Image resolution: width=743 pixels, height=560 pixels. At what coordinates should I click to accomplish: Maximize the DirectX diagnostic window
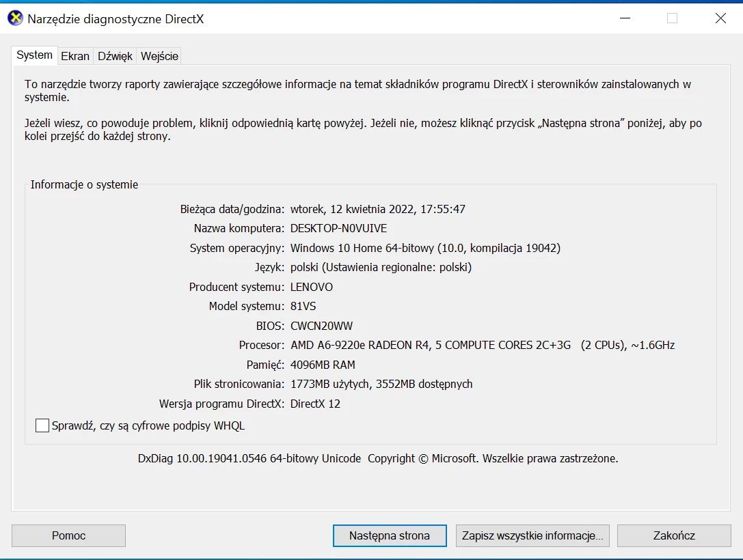[x=672, y=18]
